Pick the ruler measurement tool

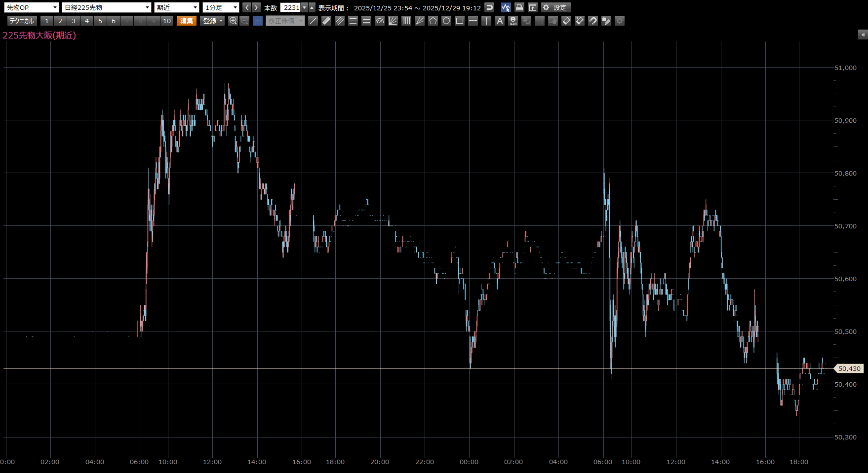(x=326, y=21)
